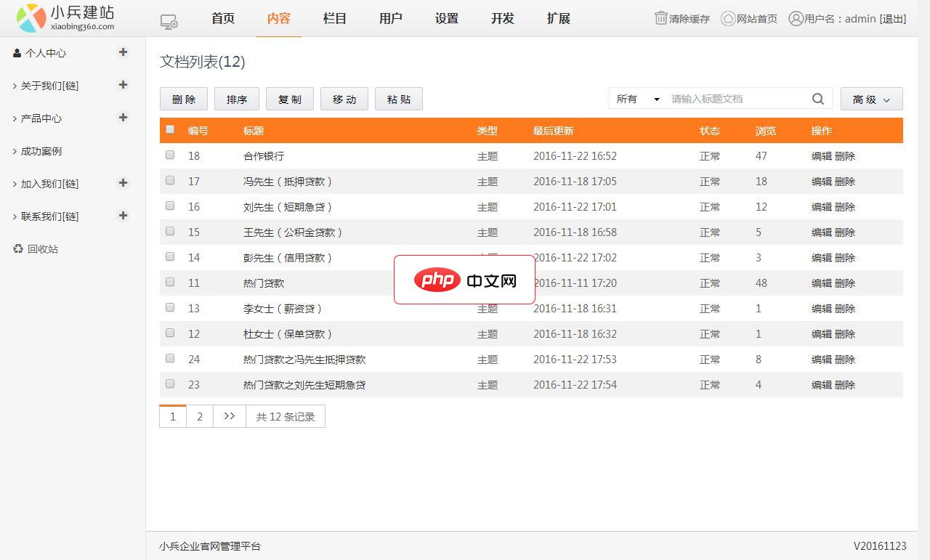Switch to the 栏目 top menu
The height and width of the screenshot is (560, 930).
334,19
